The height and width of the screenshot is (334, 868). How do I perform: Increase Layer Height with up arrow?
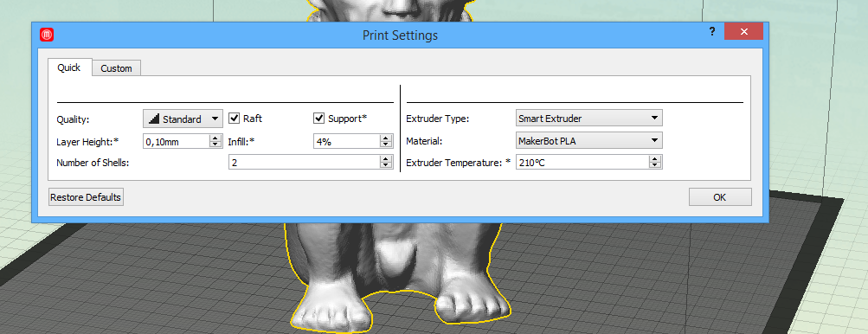215,138
